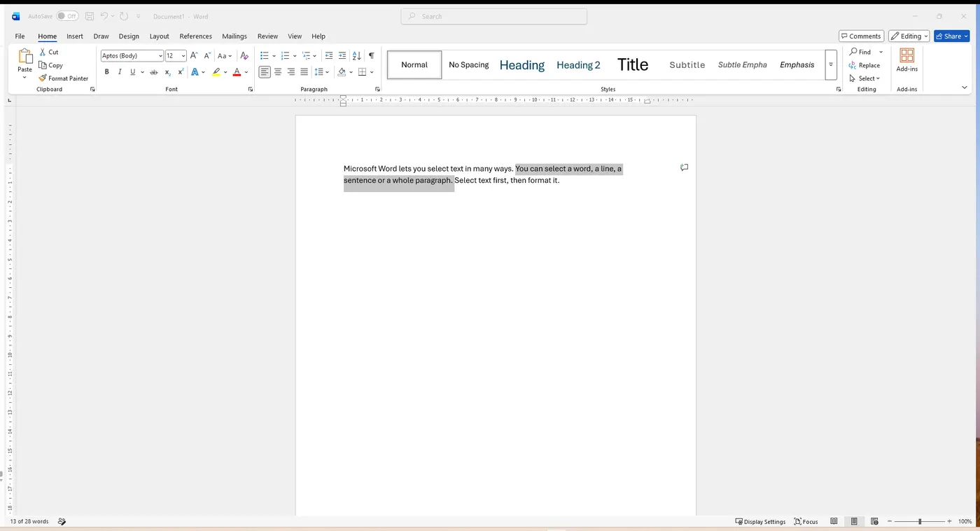Switch to the Design tab

(129, 36)
